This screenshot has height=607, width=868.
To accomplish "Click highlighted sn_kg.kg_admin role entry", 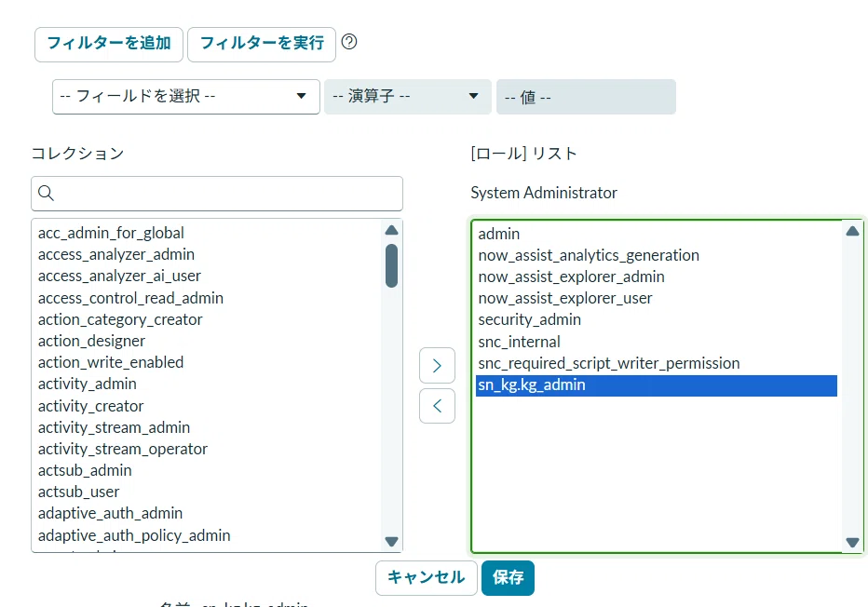I will 657,385.
